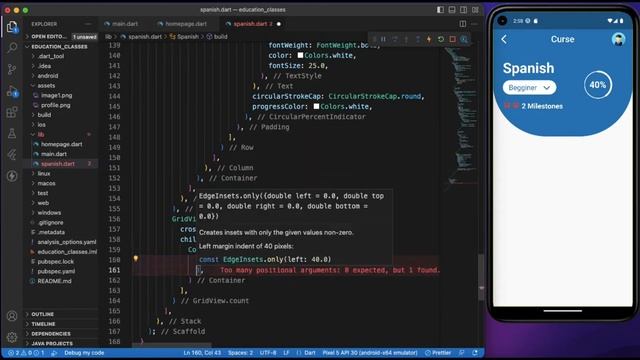Open the Begginer dropdown in emulator

tap(529, 88)
